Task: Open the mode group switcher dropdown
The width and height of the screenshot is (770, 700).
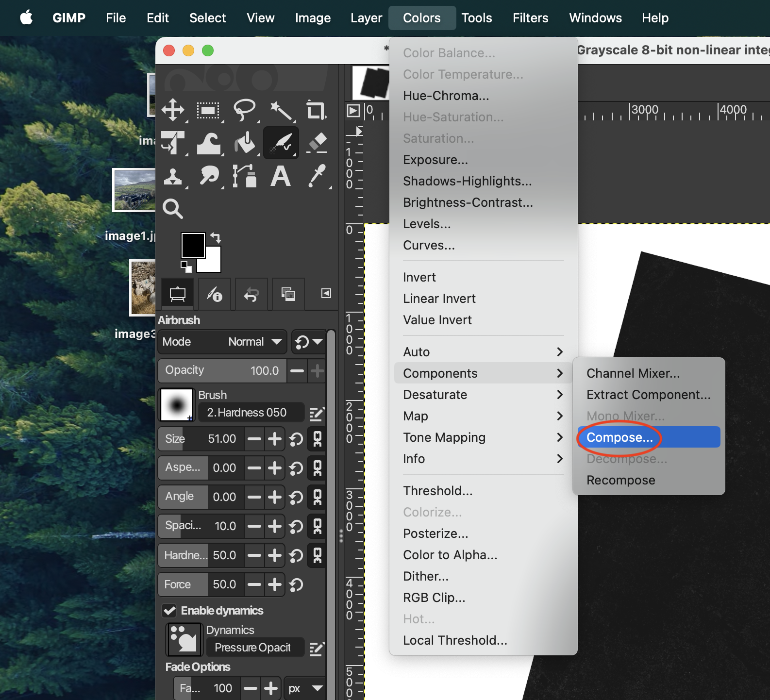Action: [x=309, y=342]
